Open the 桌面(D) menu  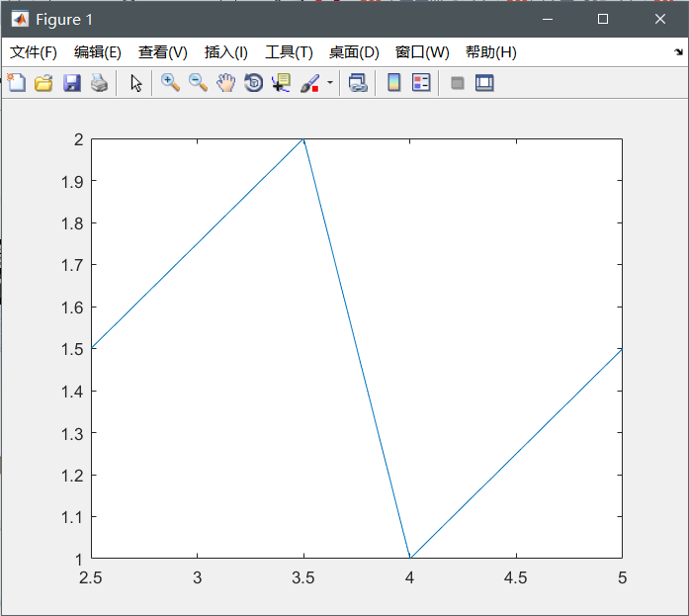(x=354, y=52)
